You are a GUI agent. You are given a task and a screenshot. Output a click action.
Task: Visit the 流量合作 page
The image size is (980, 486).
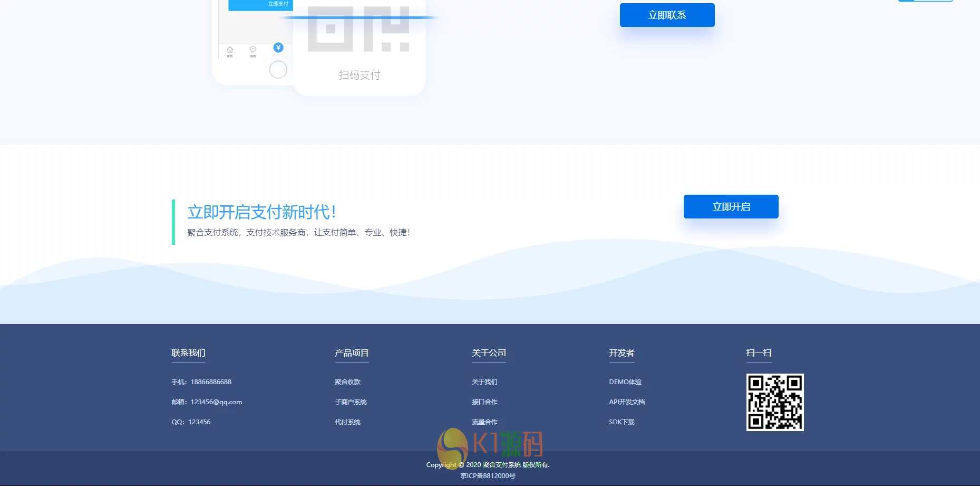click(x=484, y=422)
